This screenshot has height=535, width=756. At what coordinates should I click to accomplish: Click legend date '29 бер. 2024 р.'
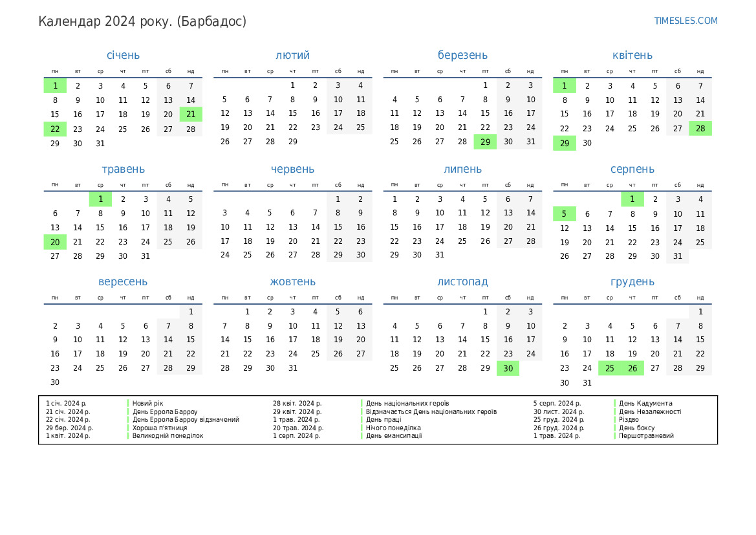click(69, 428)
